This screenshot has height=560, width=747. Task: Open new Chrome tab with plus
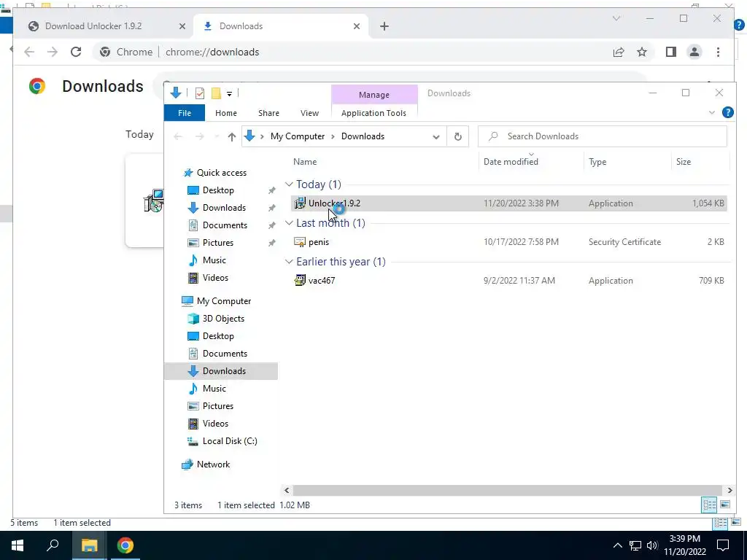[384, 26]
